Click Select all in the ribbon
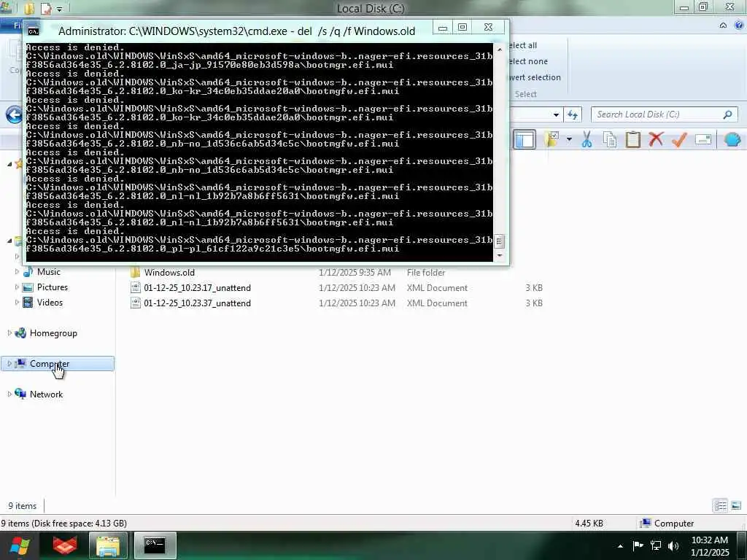Image resolution: width=747 pixels, height=560 pixels. pyautogui.click(x=522, y=45)
